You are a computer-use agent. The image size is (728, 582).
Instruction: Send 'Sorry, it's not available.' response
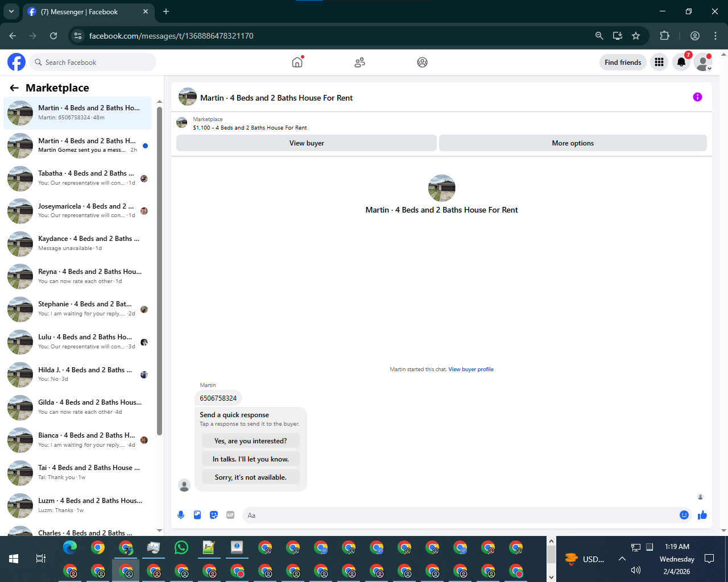[x=250, y=477]
